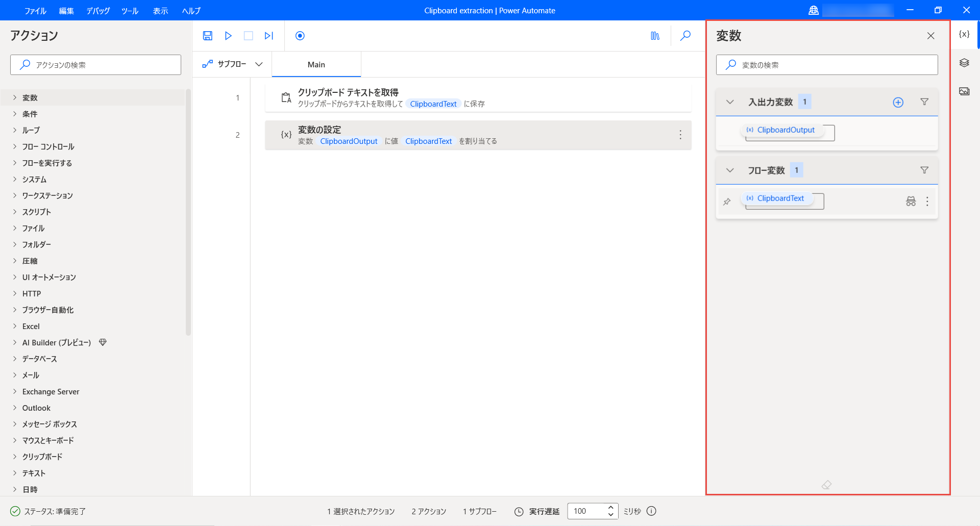Open the 表示 menu
Screen dimensions: 980x526
[x=161, y=11]
